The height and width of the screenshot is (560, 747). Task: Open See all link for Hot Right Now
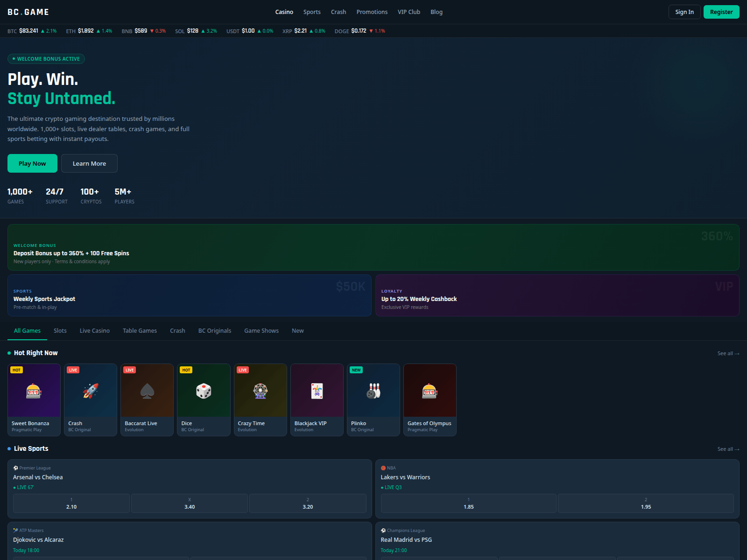(x=728, y=353)
